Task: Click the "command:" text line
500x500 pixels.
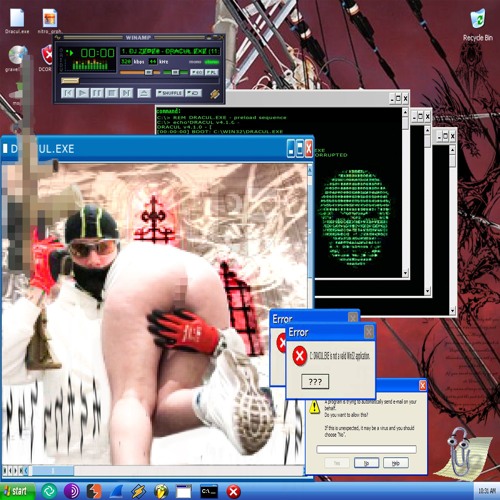Action: point(168,111)
